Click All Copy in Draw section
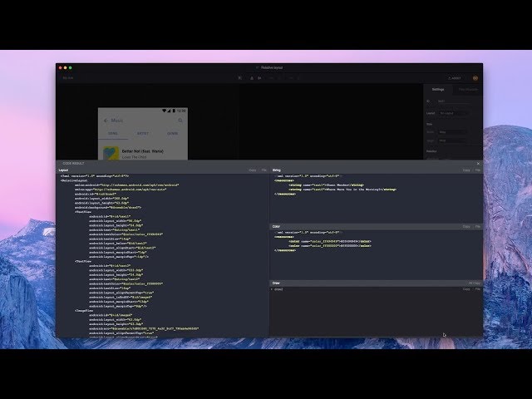This screenshot has width=532, height=399. point(475,283)
